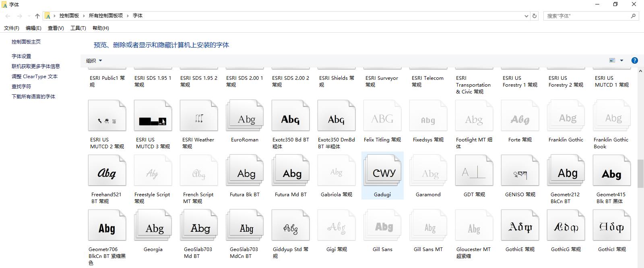
Task: Expand the 控制面板 breadcrumb chevron
Action: pos(84,16)
